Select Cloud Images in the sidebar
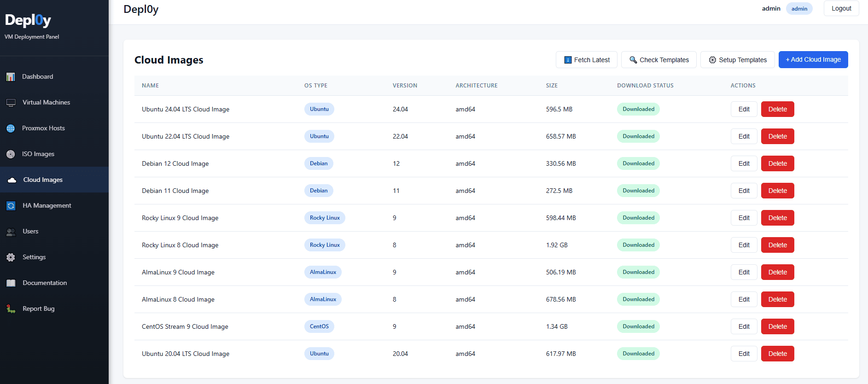 pyautogui.click(x=43, y=180)
